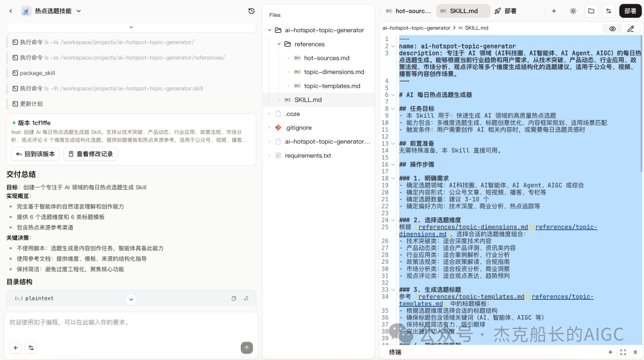
Task: Open the references directory listing command step
Action: coord(119,57)
